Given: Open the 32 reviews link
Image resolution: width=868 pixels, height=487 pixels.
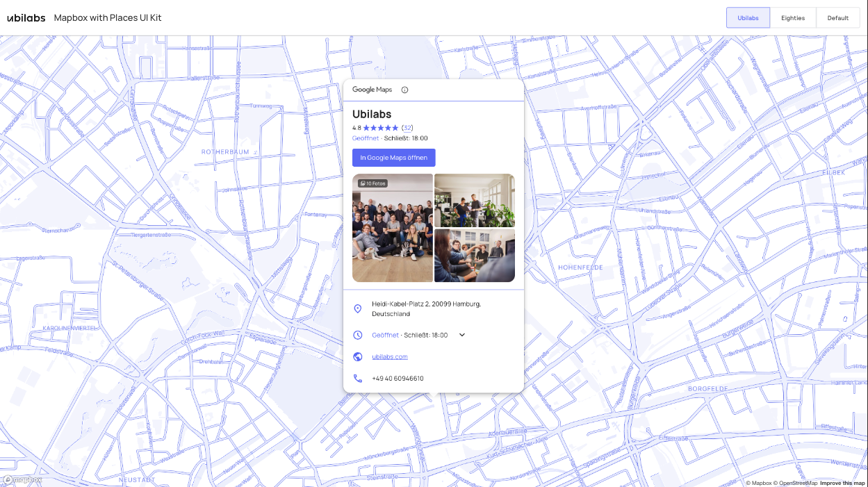Looking at the screenshot, I should point(407,128).
